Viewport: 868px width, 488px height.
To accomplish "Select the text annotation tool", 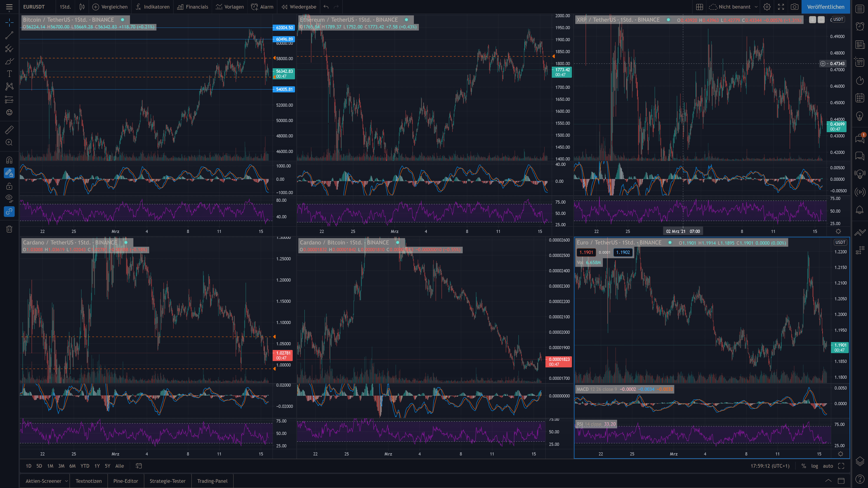I will tap(9, 74).
